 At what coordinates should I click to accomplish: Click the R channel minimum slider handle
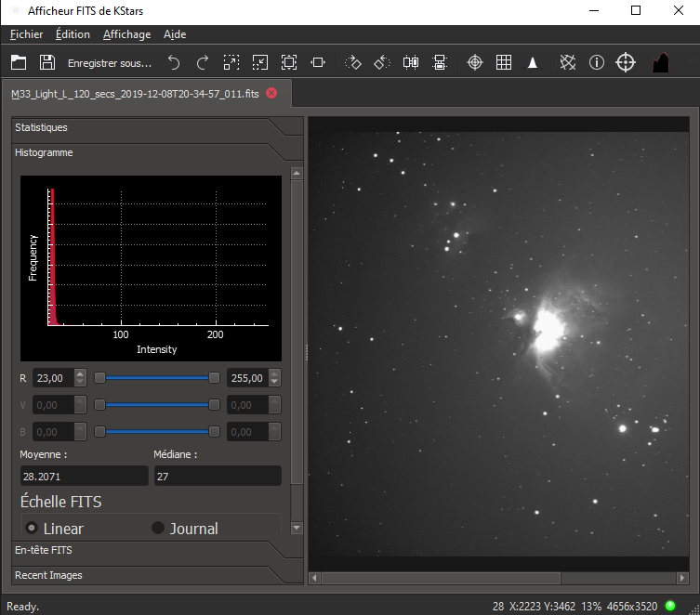click(x=99, y=378)
